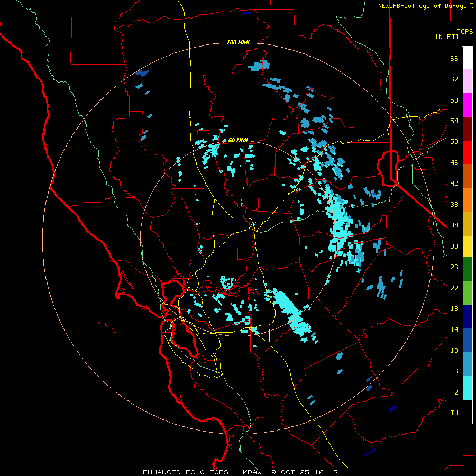Click the '18' legend value
Screen dimensions: 476x476
pyautogui.click(x=454, y=309)
